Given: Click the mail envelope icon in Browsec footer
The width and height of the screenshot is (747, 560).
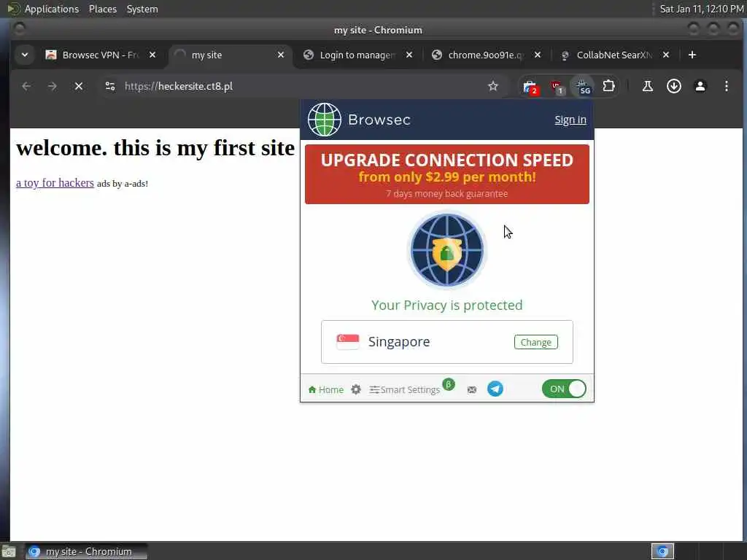Looking at the screenshot, I should click(472, 389).
